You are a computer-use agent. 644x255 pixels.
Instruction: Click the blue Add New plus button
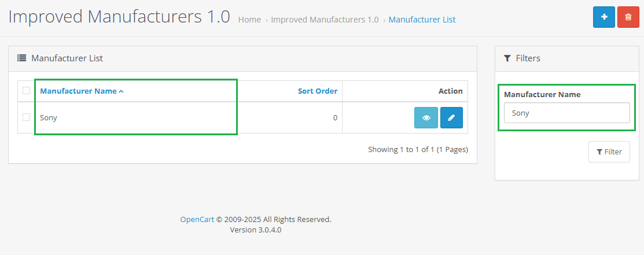click(604, 17)
